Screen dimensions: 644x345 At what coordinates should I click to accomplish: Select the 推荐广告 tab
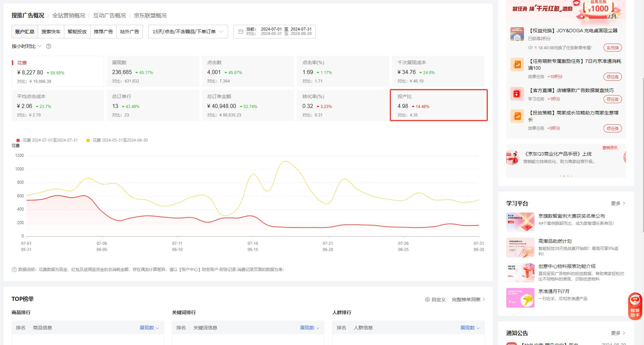(103, 32)
